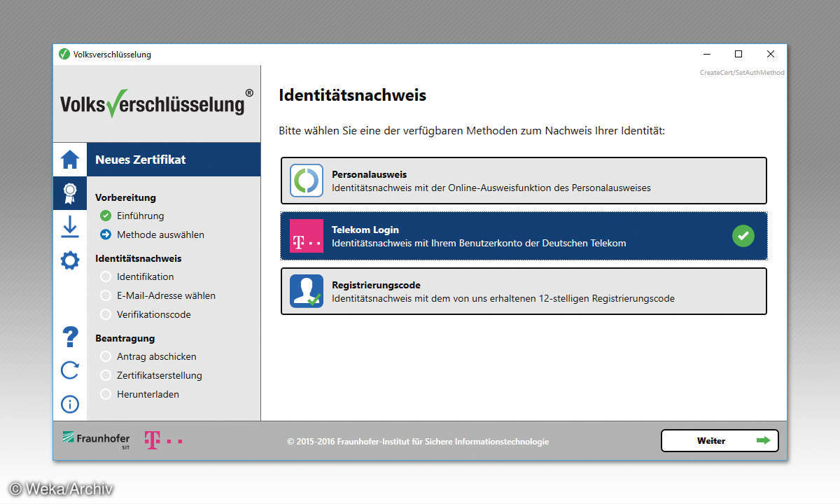Open the info icon in sidebar
This screenshot has width=840, height=504.
tap(70, 404)
